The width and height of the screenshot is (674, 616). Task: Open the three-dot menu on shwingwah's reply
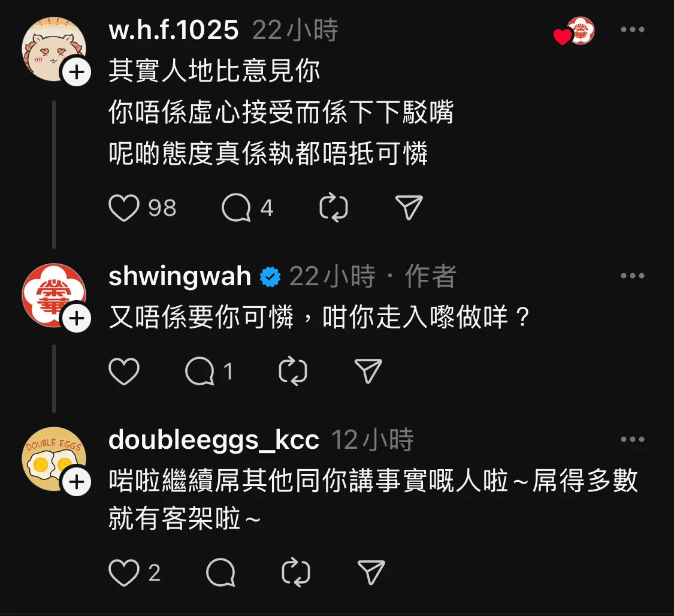point(632,276)
